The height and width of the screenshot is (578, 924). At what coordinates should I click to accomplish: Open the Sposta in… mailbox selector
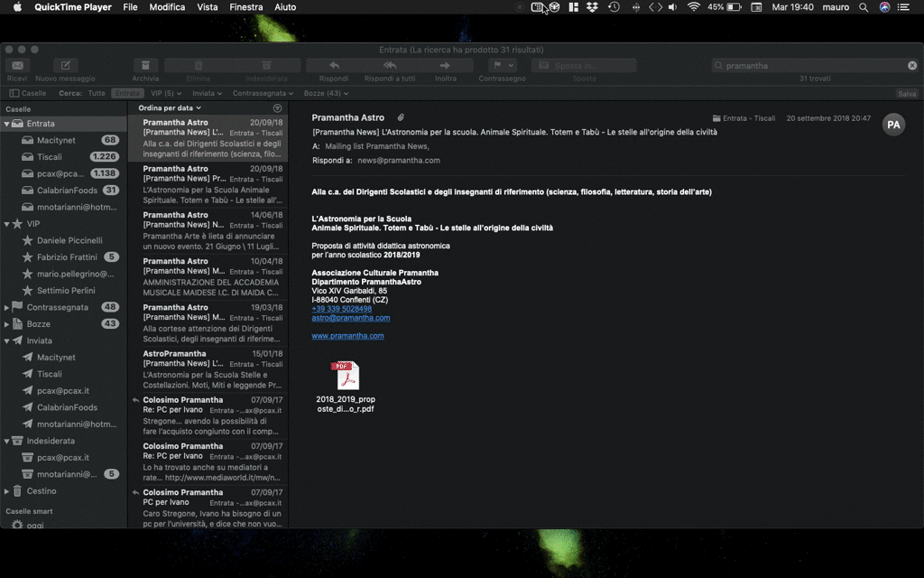(x=584, y=65)
